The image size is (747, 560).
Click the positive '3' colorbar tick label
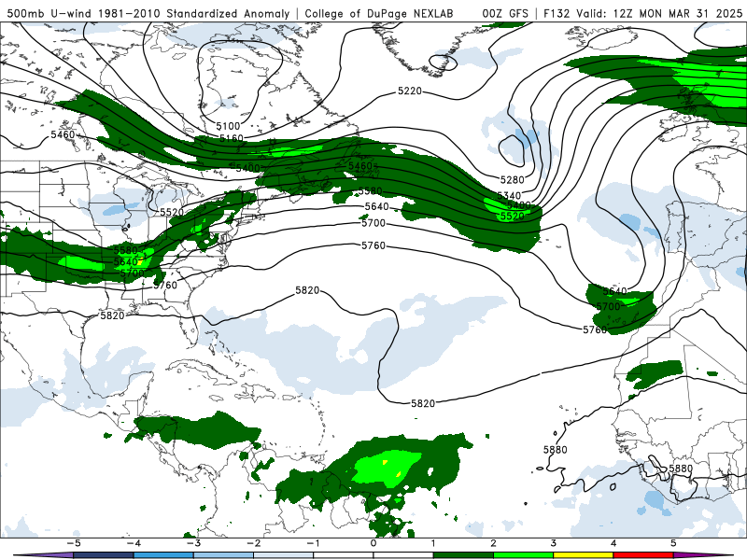pyautogui.click(x=554, y=543)
